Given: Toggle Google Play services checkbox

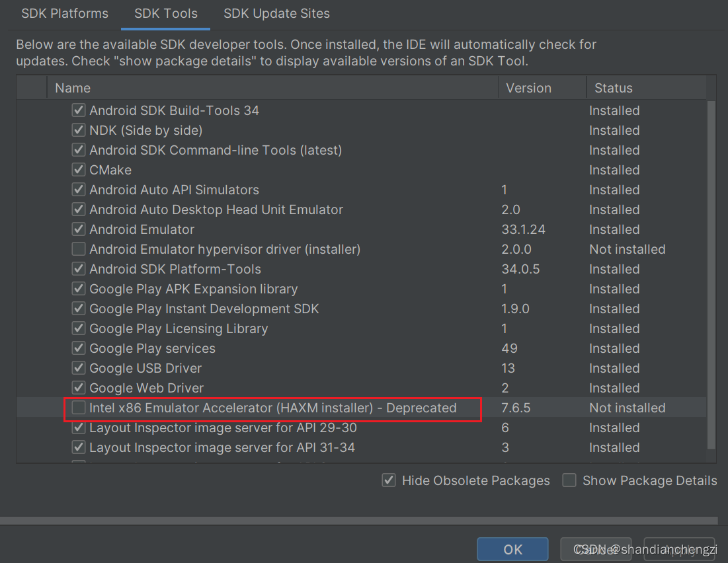Looking at the screenshot, I should pyautogui.click(x=79, y=348).
